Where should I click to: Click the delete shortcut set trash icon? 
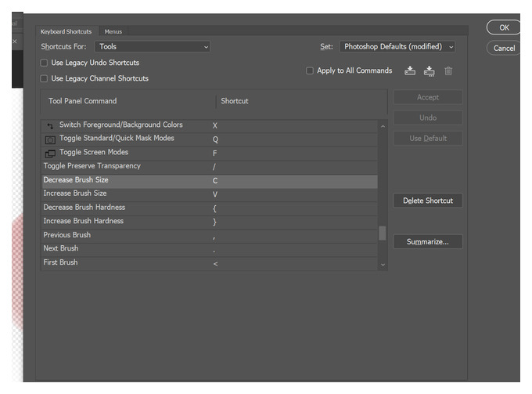click(x=448, y=71)
